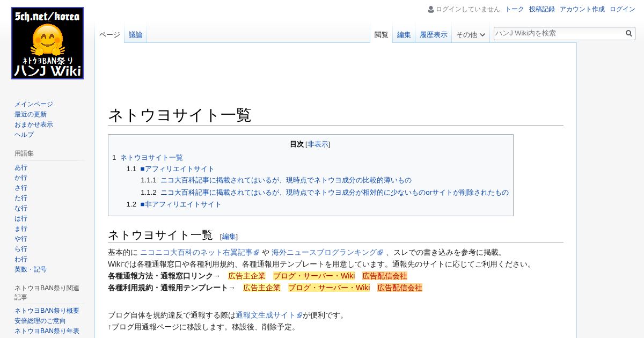Viewport: 644px width, 338px height.
Task: Click the 用語集 sidebar heading
Action: [24, 153]
